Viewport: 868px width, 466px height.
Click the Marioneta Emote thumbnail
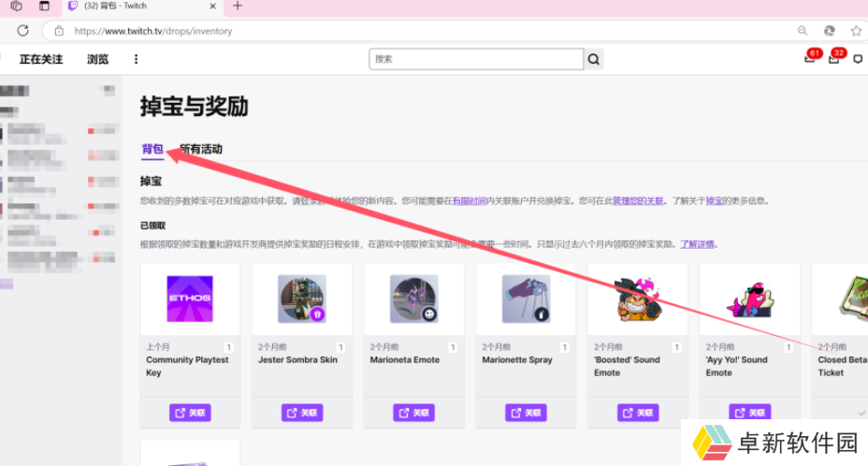(414, 299)
